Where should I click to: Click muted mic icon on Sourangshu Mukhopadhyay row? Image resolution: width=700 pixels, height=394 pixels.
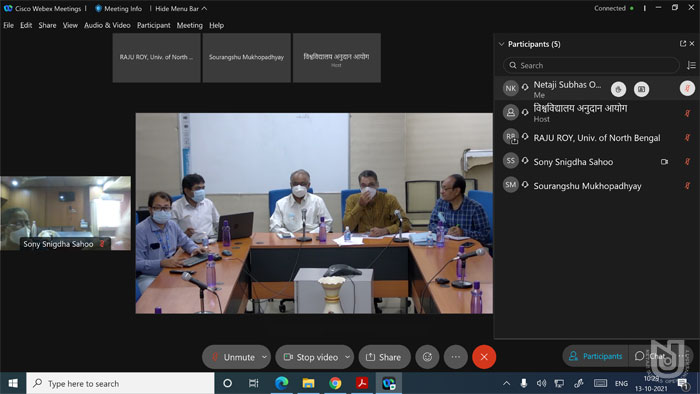click(x=688, y=186)
